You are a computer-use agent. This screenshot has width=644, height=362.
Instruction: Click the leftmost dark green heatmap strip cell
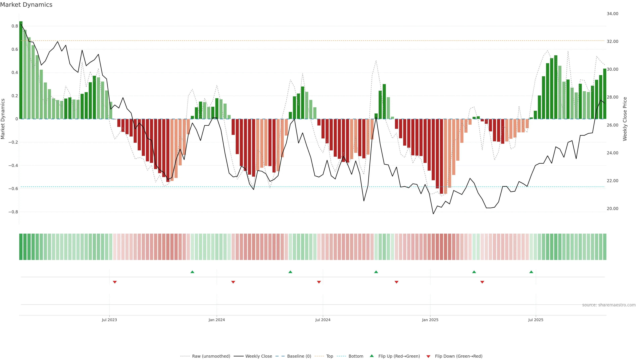click(21, 247)
